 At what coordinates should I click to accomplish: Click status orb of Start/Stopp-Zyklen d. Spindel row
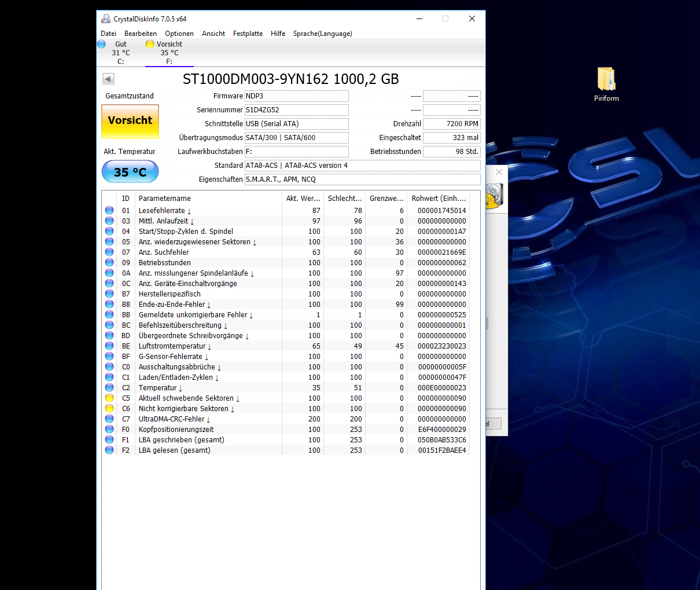coord(109,231)
